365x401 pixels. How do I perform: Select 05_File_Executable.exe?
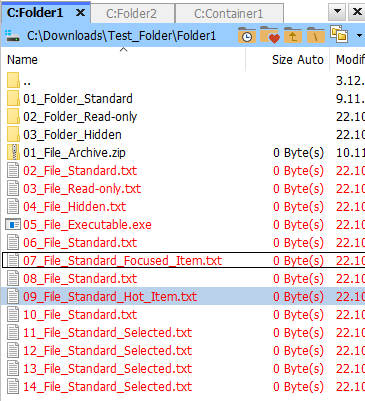pyautogui.click(x=87, y=225)
